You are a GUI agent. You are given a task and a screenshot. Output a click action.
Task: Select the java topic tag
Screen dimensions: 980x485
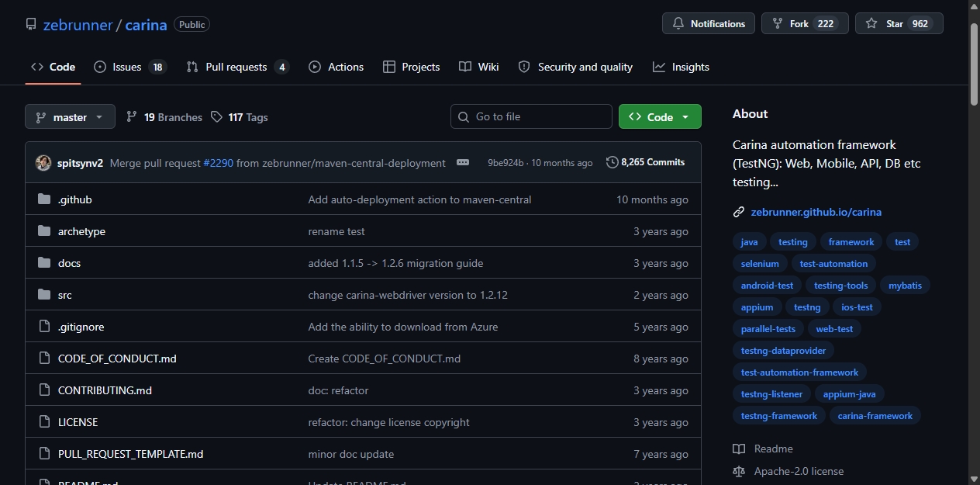[x=749, y=242]
